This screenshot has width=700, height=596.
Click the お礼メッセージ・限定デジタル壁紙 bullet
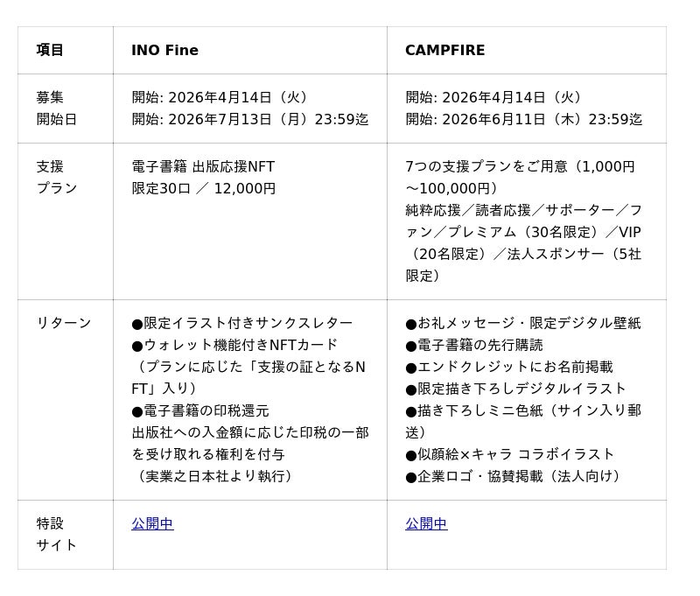[522, 323]
